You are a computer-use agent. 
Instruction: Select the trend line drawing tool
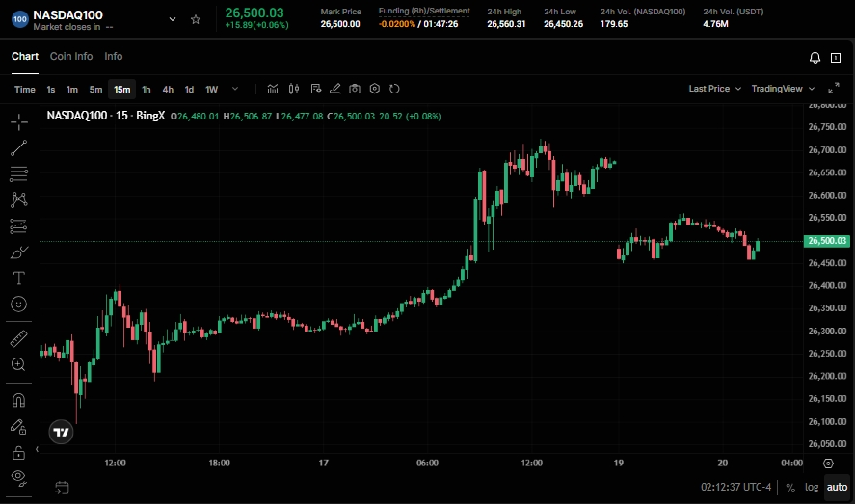tap(18, 147)
